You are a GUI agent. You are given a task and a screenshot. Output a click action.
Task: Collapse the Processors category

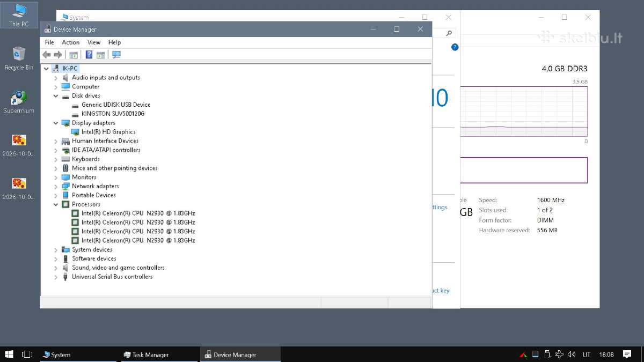point(56,204)
